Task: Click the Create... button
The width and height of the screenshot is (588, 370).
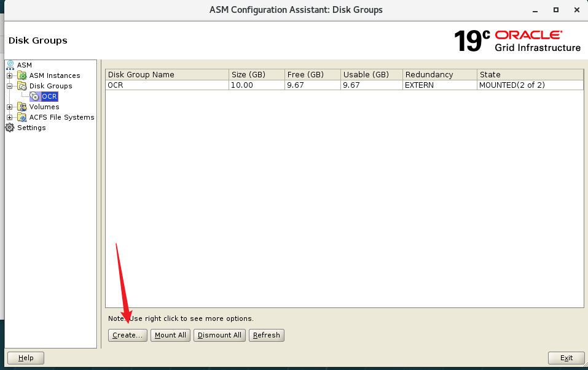Action: pyautogui.click(x=128, y=335)
